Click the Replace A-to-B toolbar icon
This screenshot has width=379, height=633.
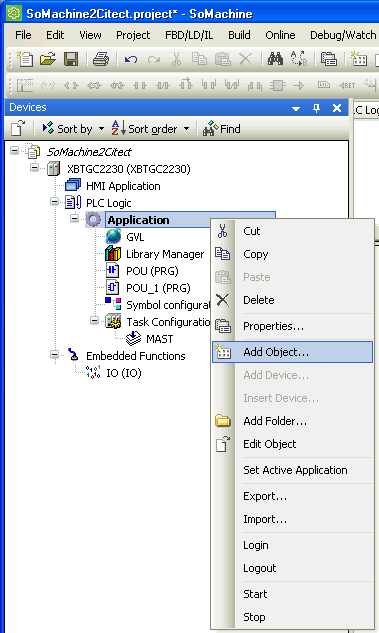point(299,59)
